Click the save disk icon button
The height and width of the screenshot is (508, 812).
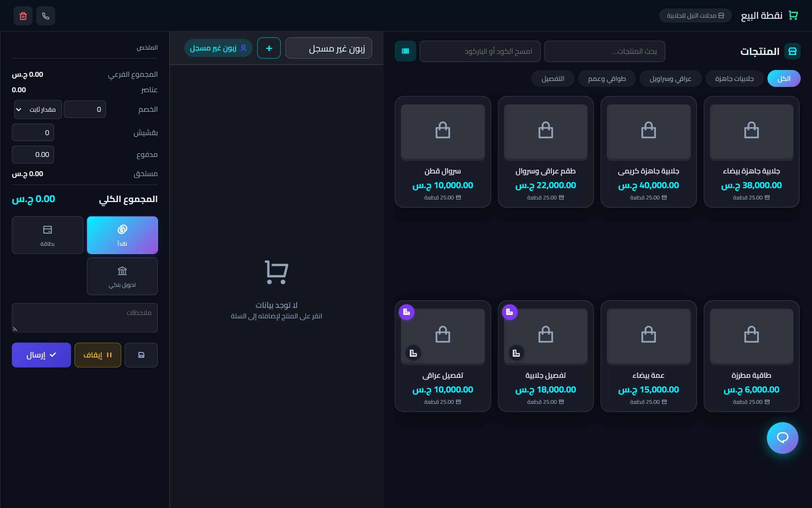(141, 355)
